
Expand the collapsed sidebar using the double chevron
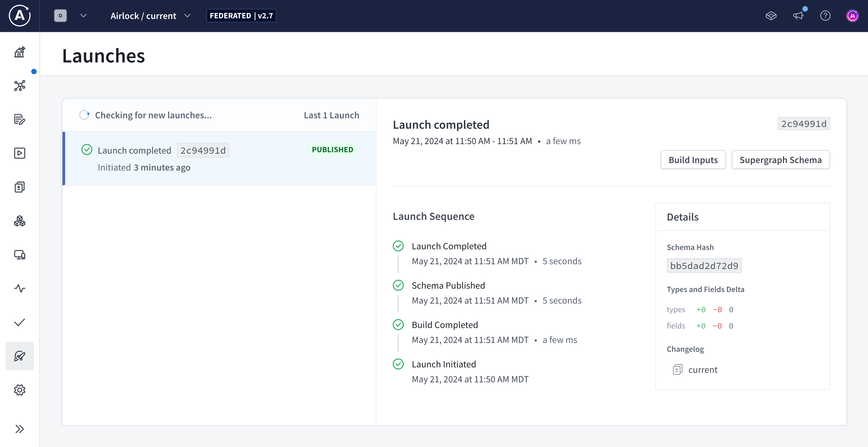point(19,429)
